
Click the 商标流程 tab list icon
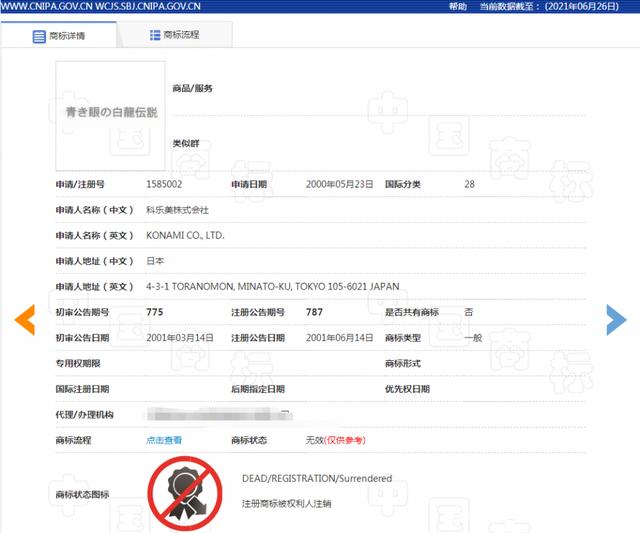point(155,35)
